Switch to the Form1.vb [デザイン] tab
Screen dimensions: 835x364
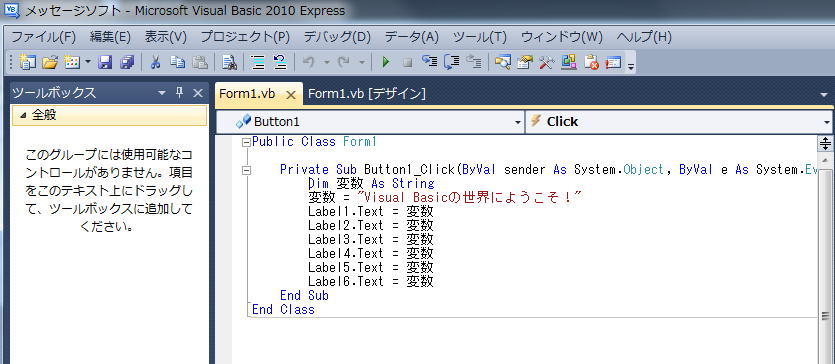(x=367, y=94)
